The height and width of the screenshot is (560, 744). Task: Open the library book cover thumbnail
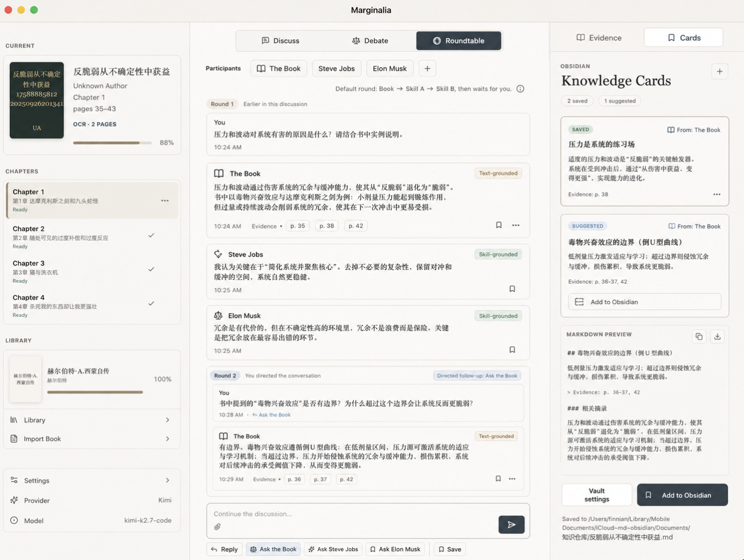point(25,379)
